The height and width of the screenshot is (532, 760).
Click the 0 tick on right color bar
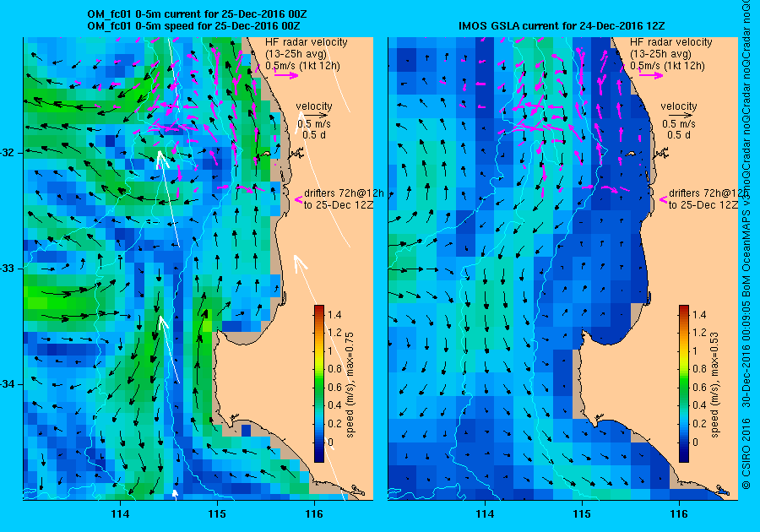click(x=696, y=442)
